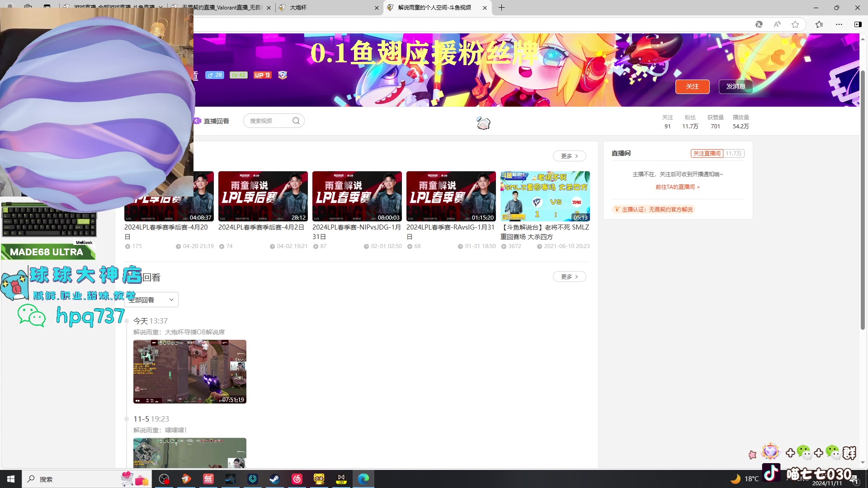Screen dimensions: 868x488
Task: Click the UP 9 badge icon on profile
Action: 262,75
